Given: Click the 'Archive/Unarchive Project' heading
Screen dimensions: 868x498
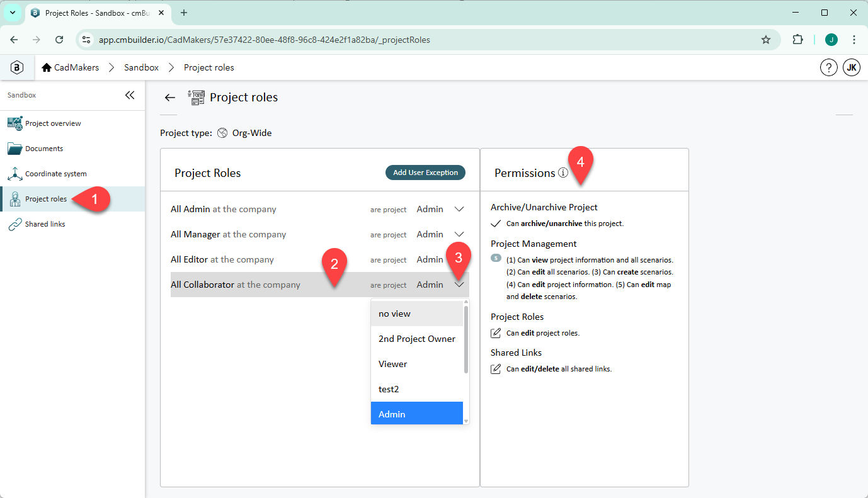Looking at the screenshot, I should click(x=544, y=207).
